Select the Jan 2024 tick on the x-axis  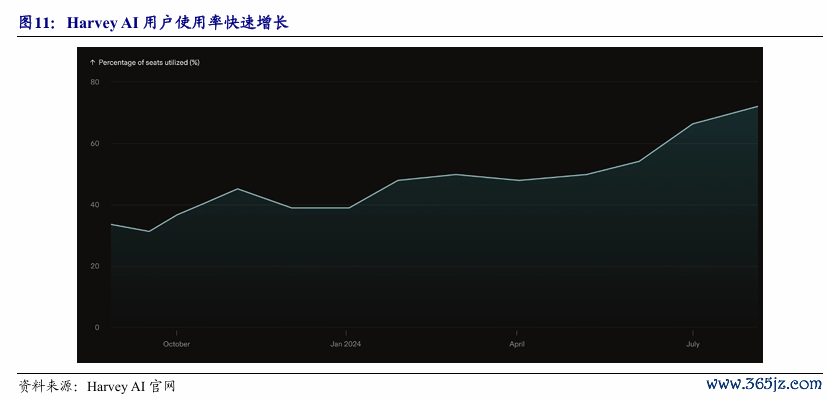[x=346, y=344]
